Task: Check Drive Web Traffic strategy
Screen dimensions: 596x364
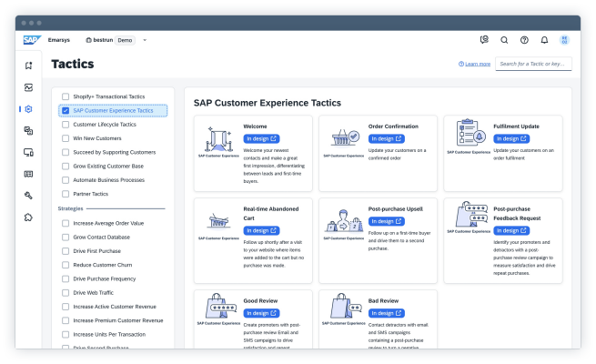Action: [66, 293]
